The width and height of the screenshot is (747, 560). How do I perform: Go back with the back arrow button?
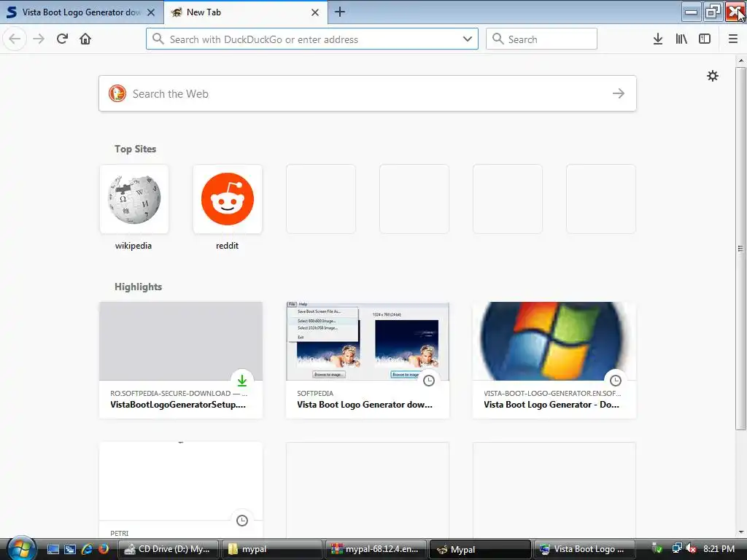coord(15,39)
